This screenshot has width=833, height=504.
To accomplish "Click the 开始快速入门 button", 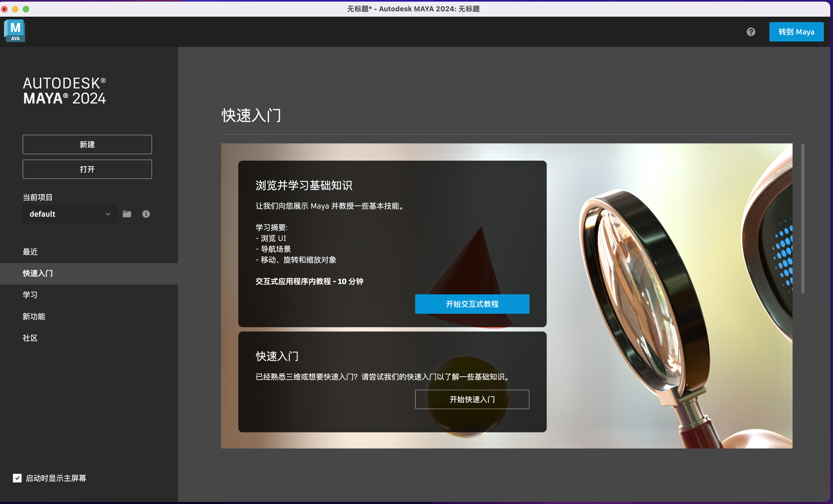I will pyautogui.click(x=472, y=399).
